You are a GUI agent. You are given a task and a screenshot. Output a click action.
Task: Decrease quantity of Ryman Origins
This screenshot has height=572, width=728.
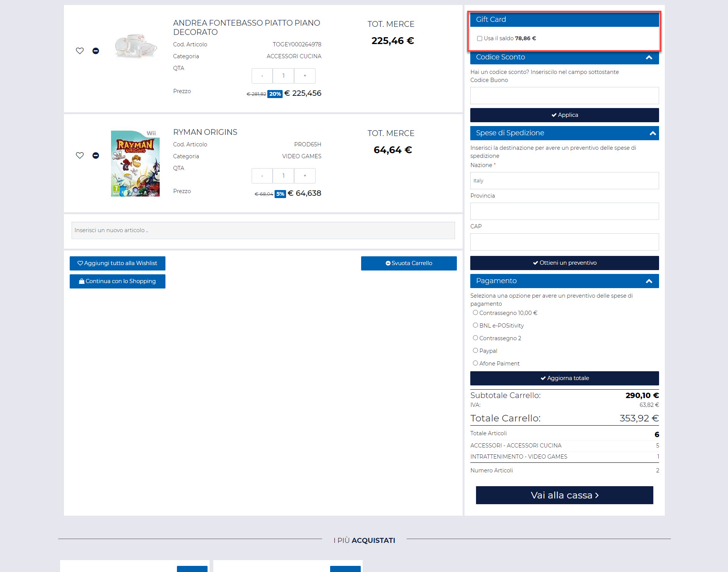(x=262, y=176)
